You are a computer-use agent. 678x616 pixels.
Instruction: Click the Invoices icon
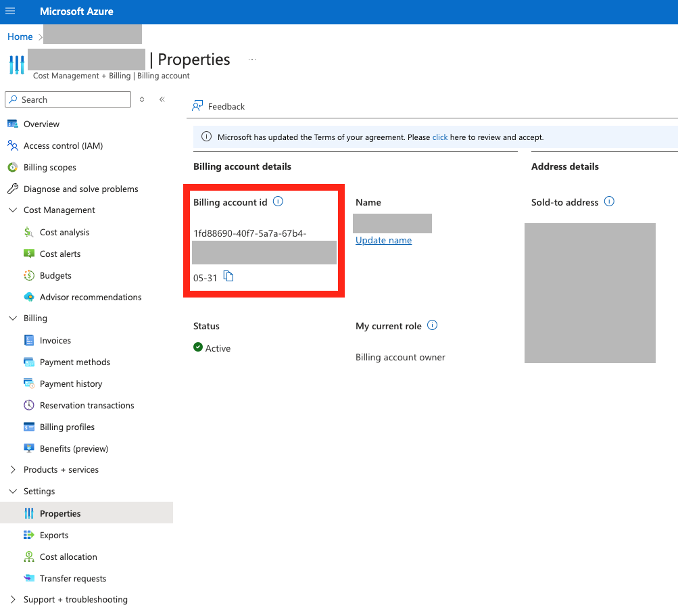pos(28,340)
